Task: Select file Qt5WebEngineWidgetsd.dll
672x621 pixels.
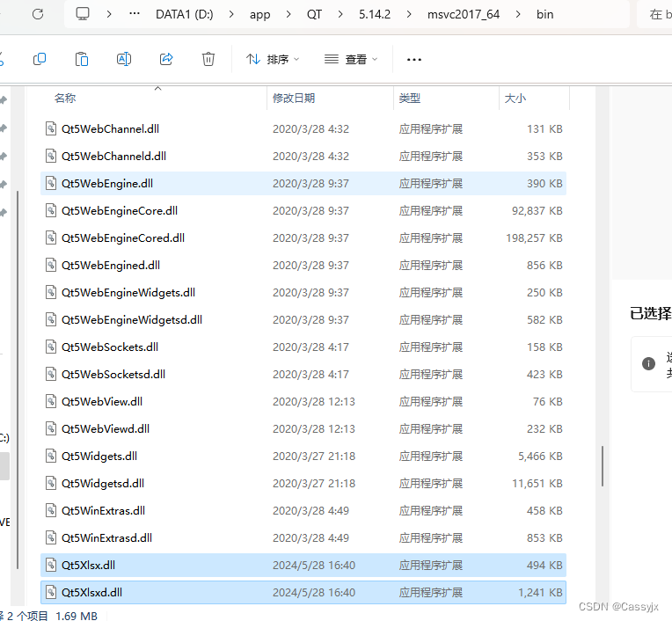Action: click(x=303, y=319)
